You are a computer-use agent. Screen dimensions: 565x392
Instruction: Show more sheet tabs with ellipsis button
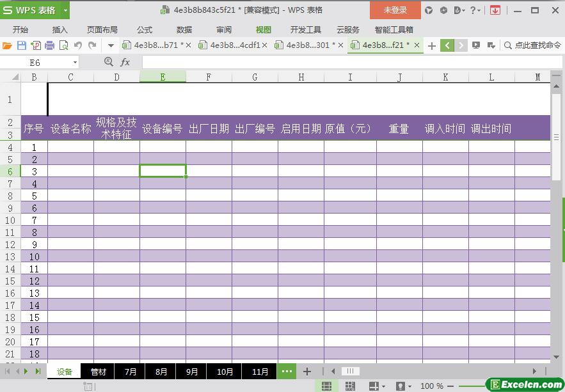coord(286,372)
